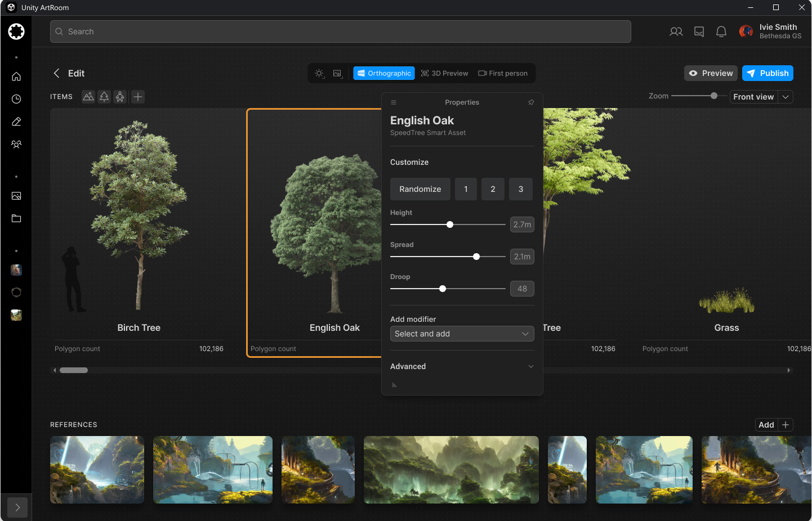Screen dimensions: 812x521
Task: Click the Height slider handle
Action: pyautogui.click(x=450, y=224)
